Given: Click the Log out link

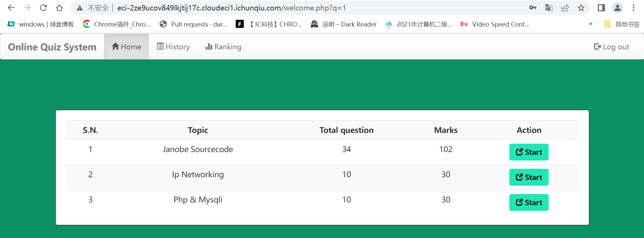Looking at the screenshot, I should [x=611, y=47].
